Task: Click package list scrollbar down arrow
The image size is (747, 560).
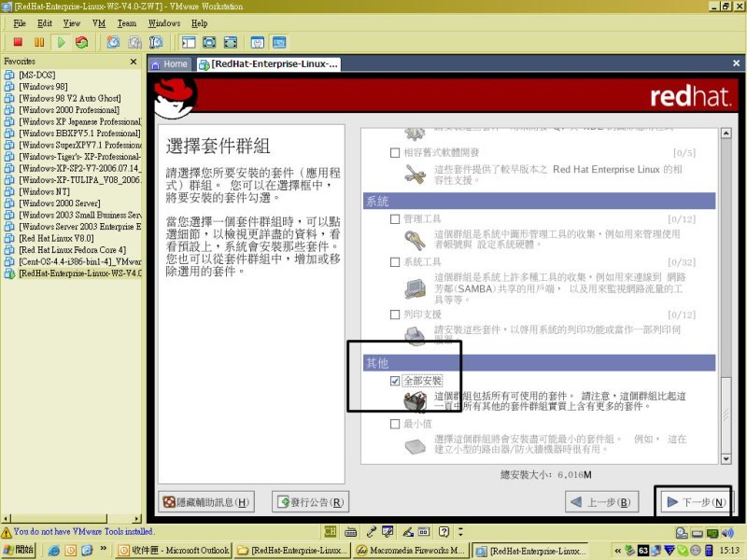Action: click(726, 459)
